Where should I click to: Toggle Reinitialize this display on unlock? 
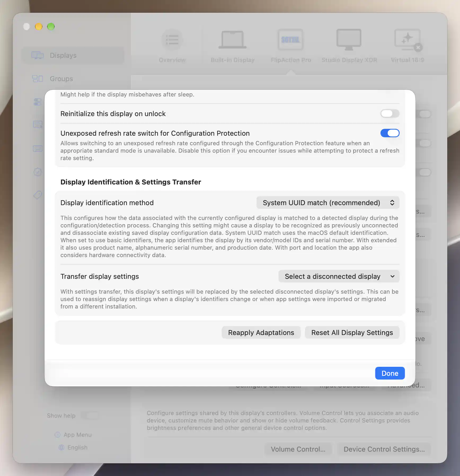pyautogui.click(x=390, y=113)
